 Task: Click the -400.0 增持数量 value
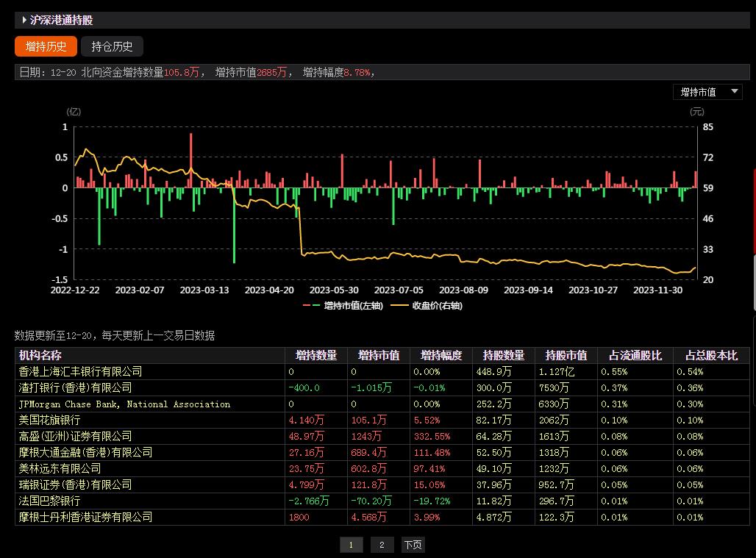click(304, 388)
